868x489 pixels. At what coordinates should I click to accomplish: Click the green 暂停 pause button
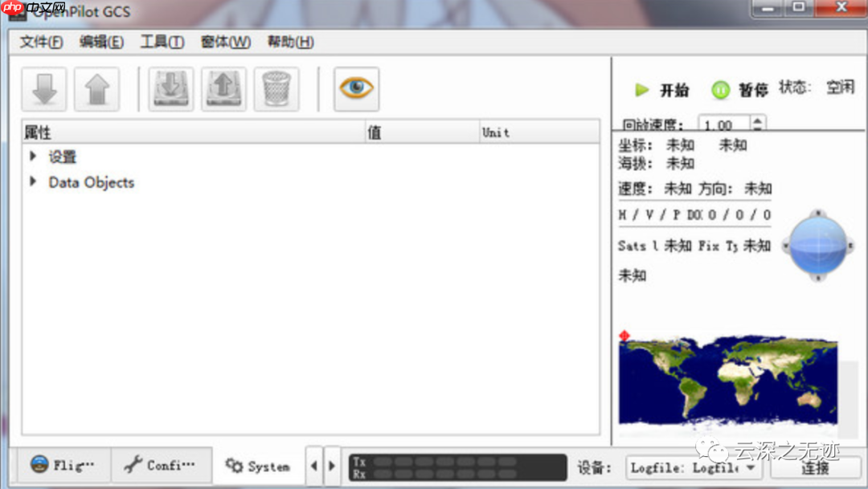(739, 90)
